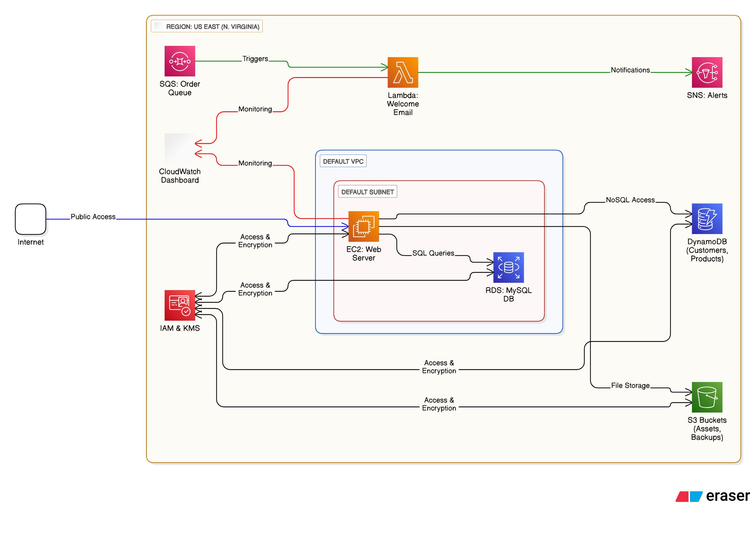The width and height of the screenshot is (756, 534).
Task: Click Access & Encryption label toward S3
Action: 439,404
